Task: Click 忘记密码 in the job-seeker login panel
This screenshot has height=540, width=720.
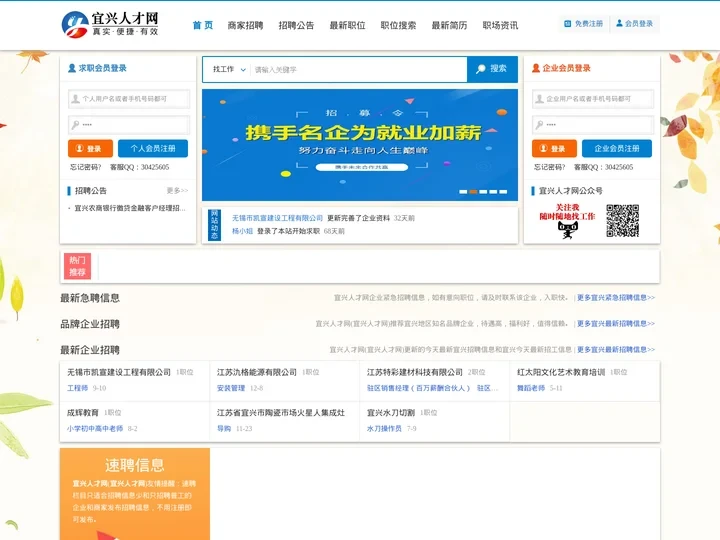Action: (85, 167)
